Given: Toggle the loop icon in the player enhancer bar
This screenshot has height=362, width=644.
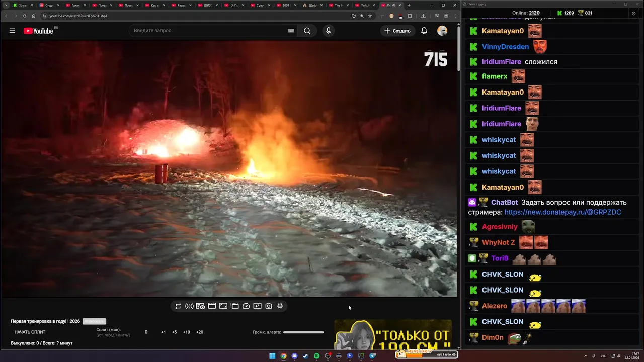Looking at the screenshot, I should pos(178,306).
